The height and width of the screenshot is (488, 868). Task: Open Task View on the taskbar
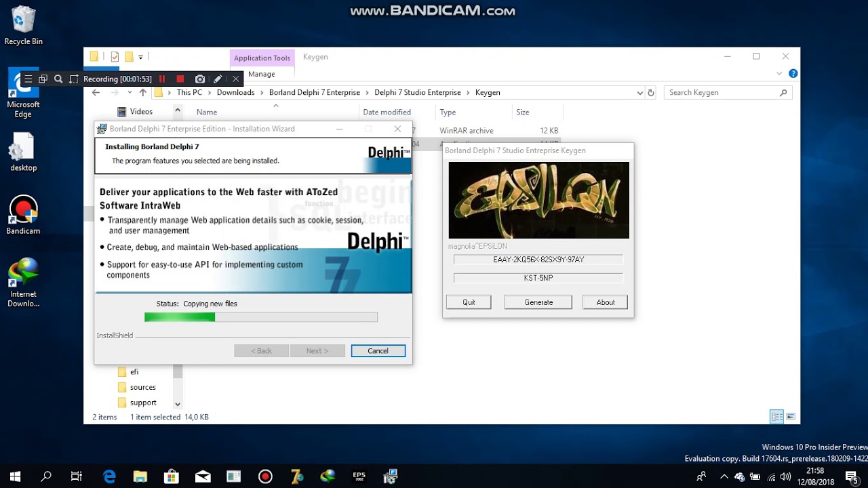click(77, 476)
